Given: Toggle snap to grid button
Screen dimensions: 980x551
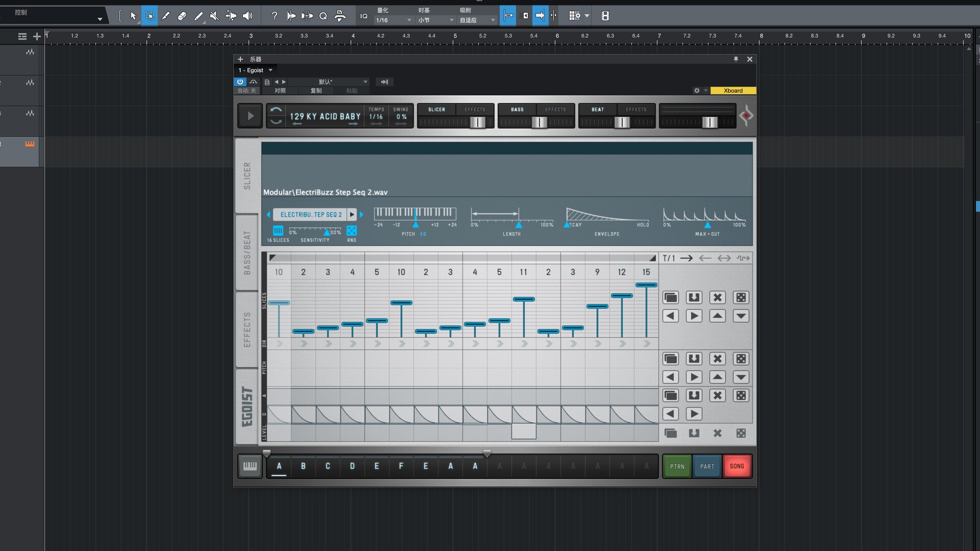Looking at the screenshot, I should pos(508,16).
